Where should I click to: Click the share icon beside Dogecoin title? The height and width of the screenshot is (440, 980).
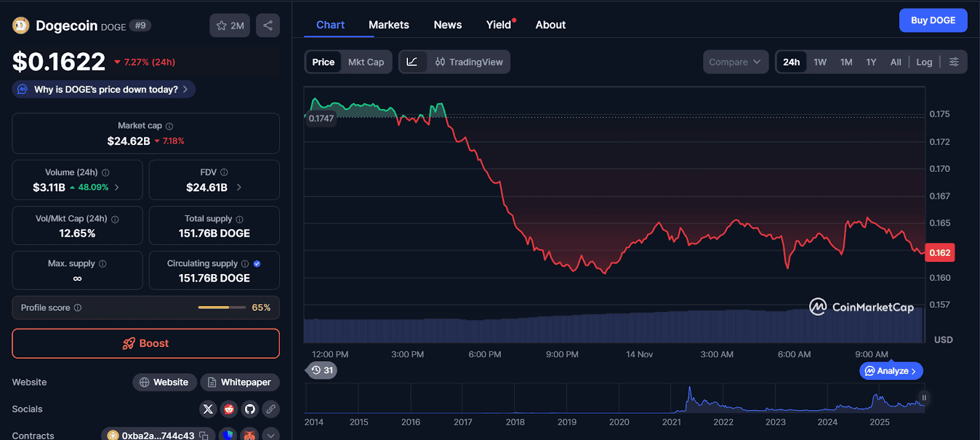[268, 25]
